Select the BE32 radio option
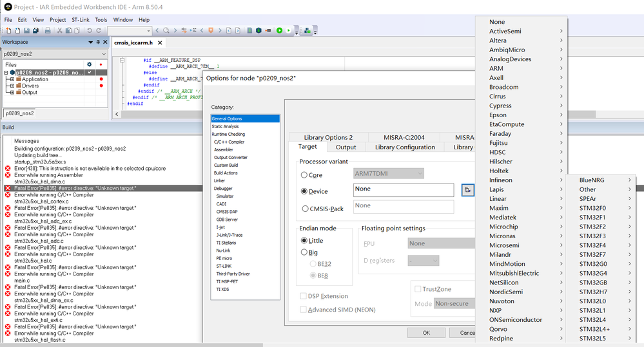 click(313, 264)
